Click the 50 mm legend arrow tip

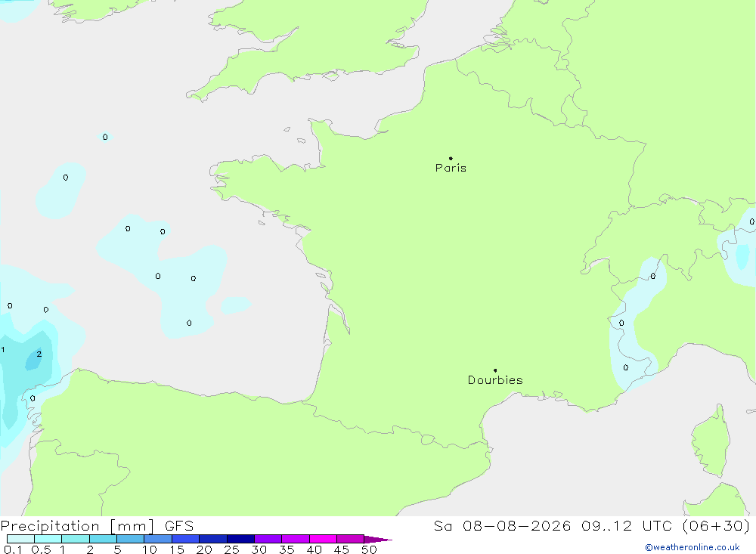coord(377,539)
